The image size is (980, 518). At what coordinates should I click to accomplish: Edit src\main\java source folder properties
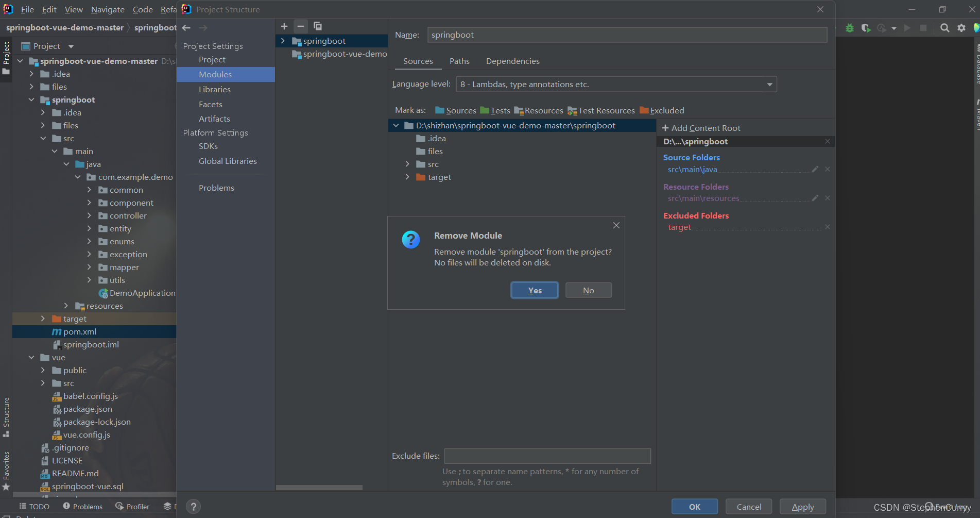tap(815, 169)
